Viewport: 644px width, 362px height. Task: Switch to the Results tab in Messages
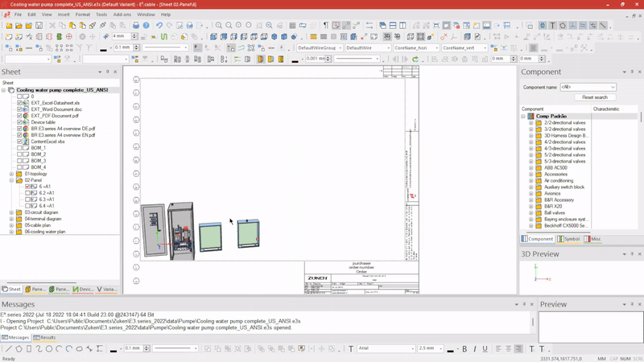pos(45,338)
